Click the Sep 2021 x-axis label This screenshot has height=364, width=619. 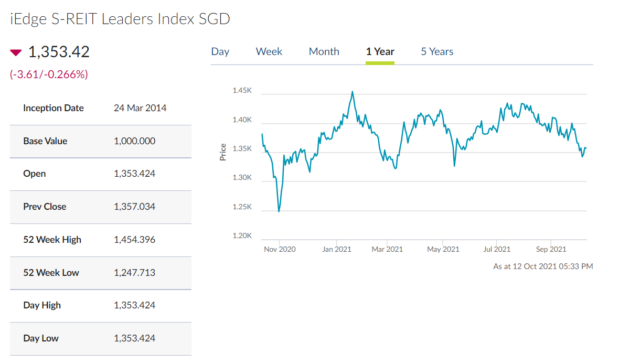(x=551, y=249)
